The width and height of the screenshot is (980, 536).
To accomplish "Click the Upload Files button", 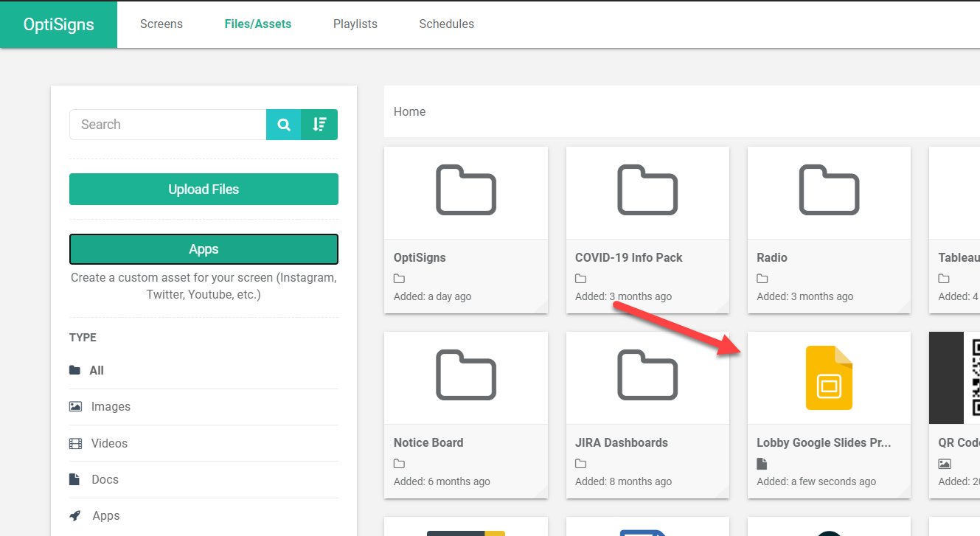I will (x=204, y=189).
